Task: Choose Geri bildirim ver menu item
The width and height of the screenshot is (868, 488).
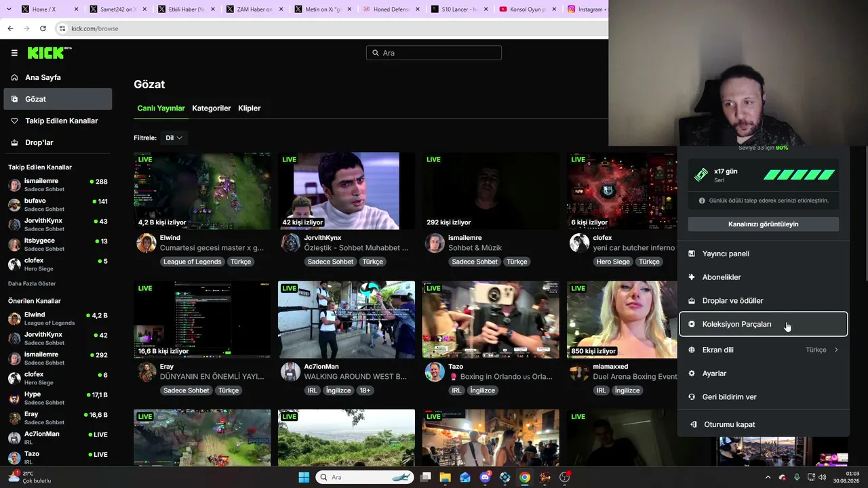Action: [764, 397]
